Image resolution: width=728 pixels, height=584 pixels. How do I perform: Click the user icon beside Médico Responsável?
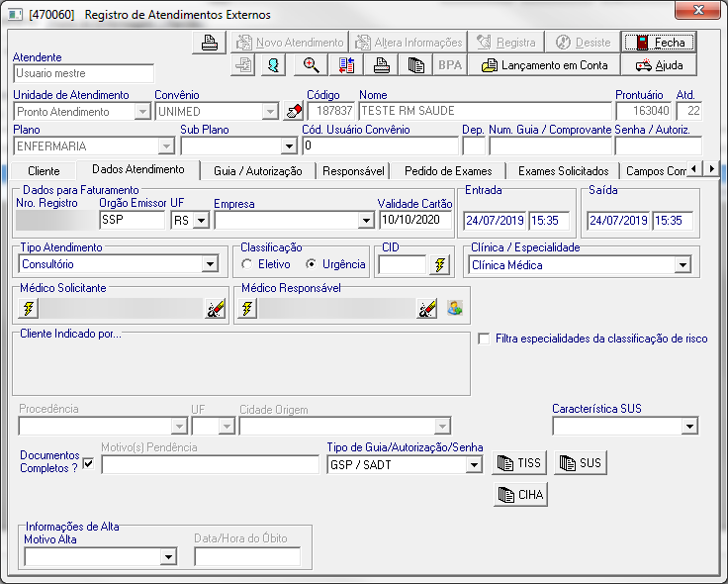tap(455, 308)
